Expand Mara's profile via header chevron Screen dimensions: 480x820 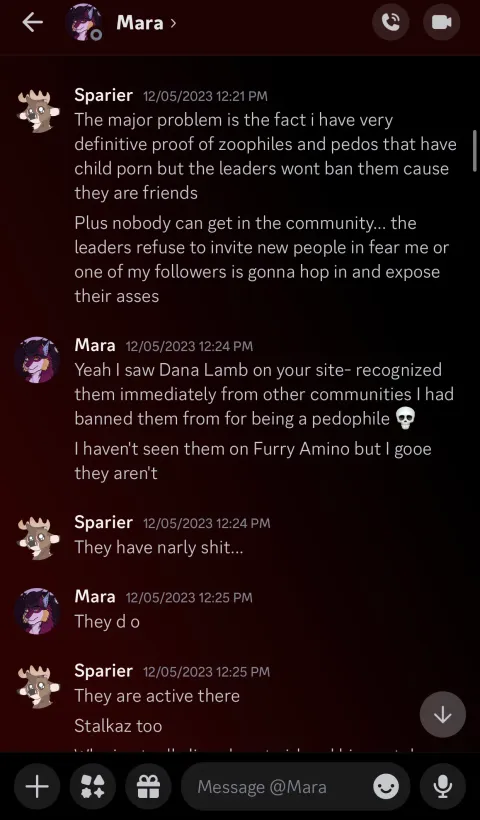tap(173, 23)
